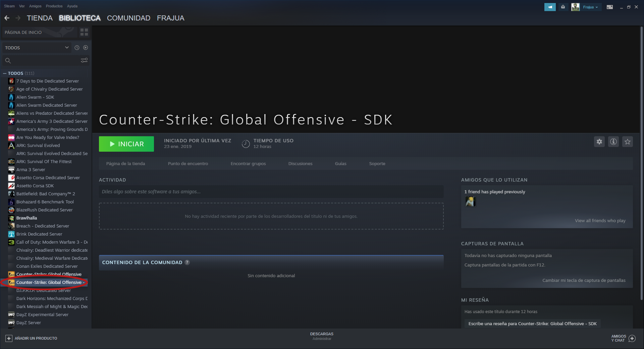Open the TODOS filter dropdown
Image resolution: width=644 pixels, height=349 pixels.
tap(37, 48)
